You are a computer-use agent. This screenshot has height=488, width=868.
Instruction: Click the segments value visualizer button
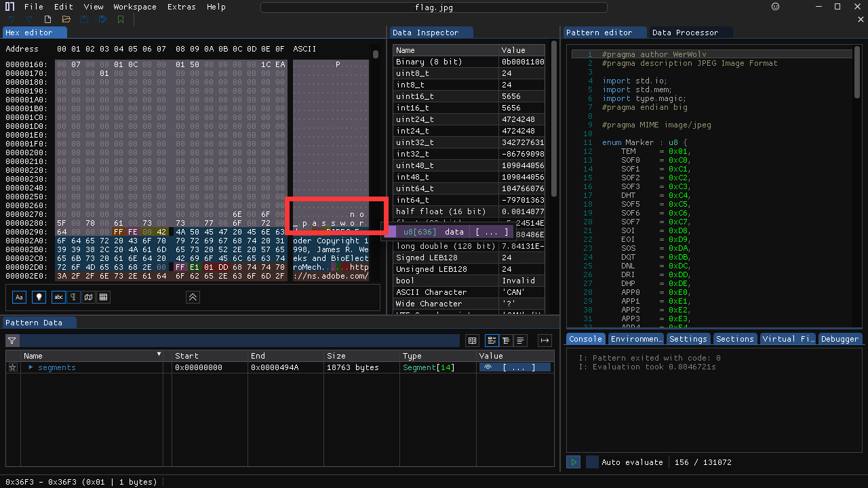click(x=487, y=367)
